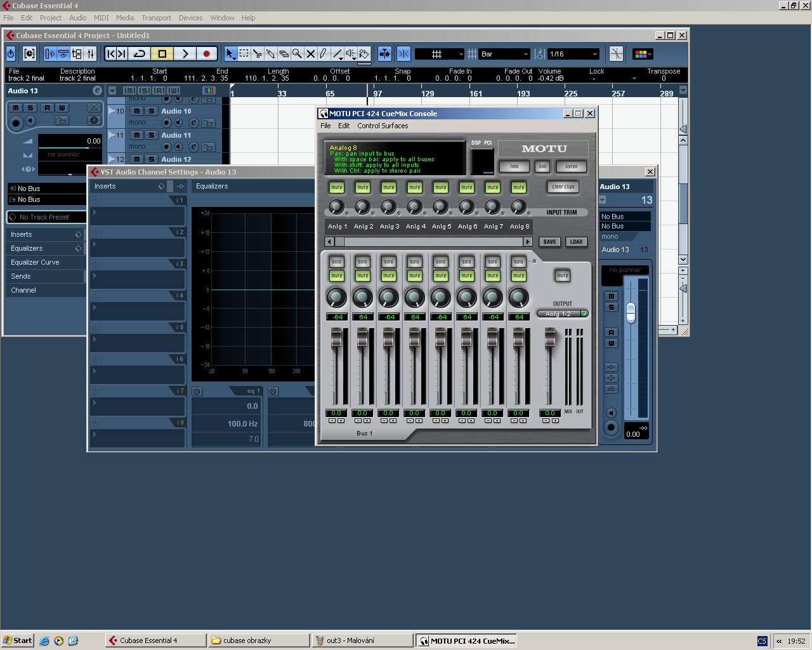Click the clear clips button
812x650 pixels.
(x=563, y=187)
